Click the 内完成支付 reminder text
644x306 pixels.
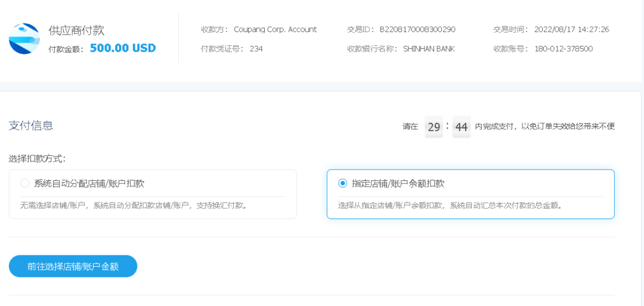pos(544,126)
